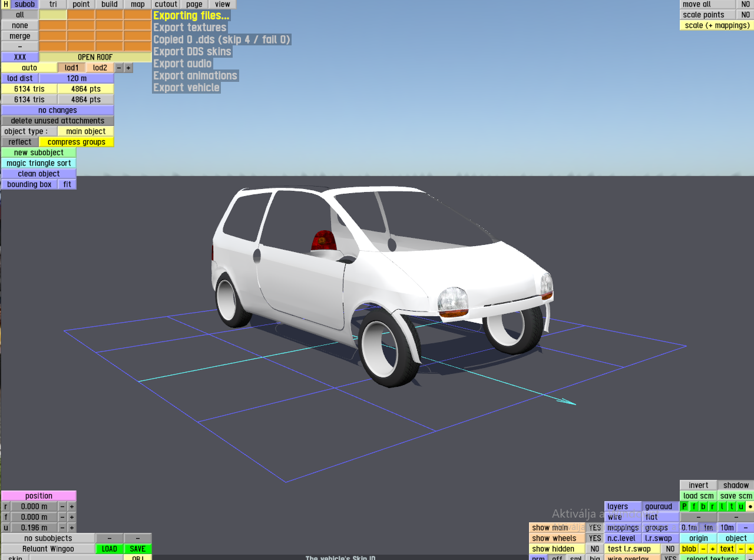Switch to the point tab
Image resolution: width=754 pixels, height=560 pixels.
pos(81,4)
